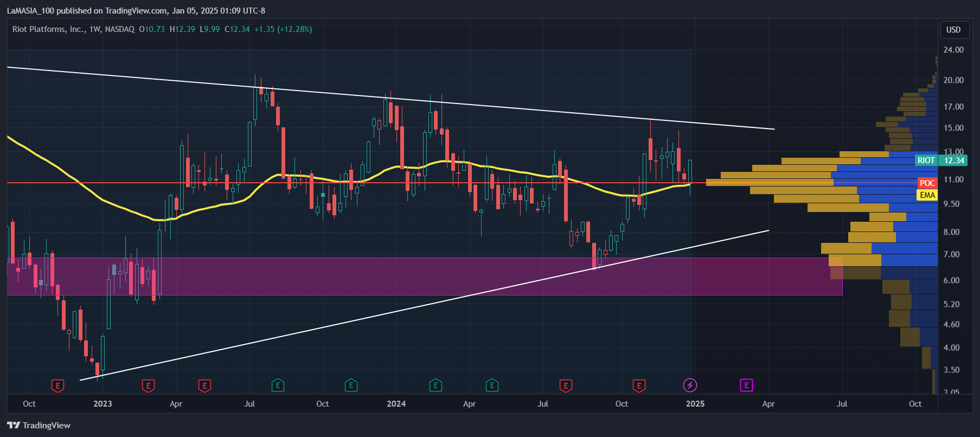Click the 2025 label on time axis
Viewport: 980px width, 437px height.
click(x=695, y=403)
